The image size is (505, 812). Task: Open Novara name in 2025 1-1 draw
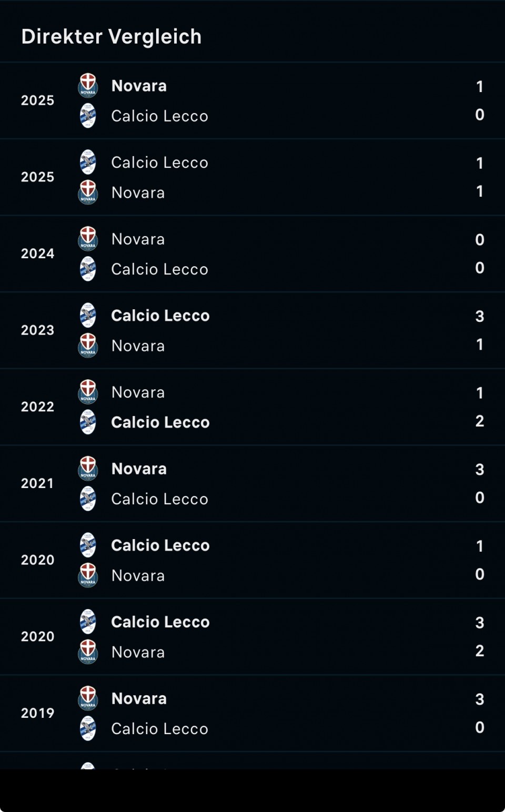coord(138,192)
